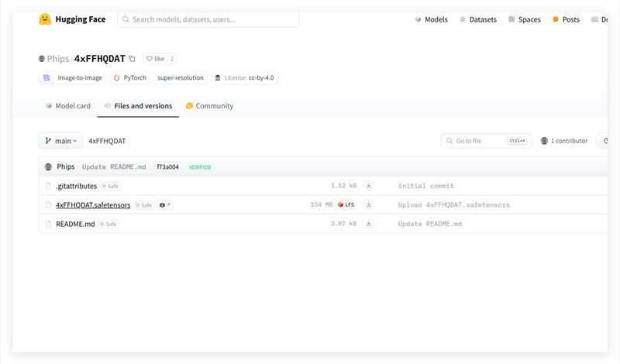
Task: Open the Models navigation link
Action: (x=432, y=19)
